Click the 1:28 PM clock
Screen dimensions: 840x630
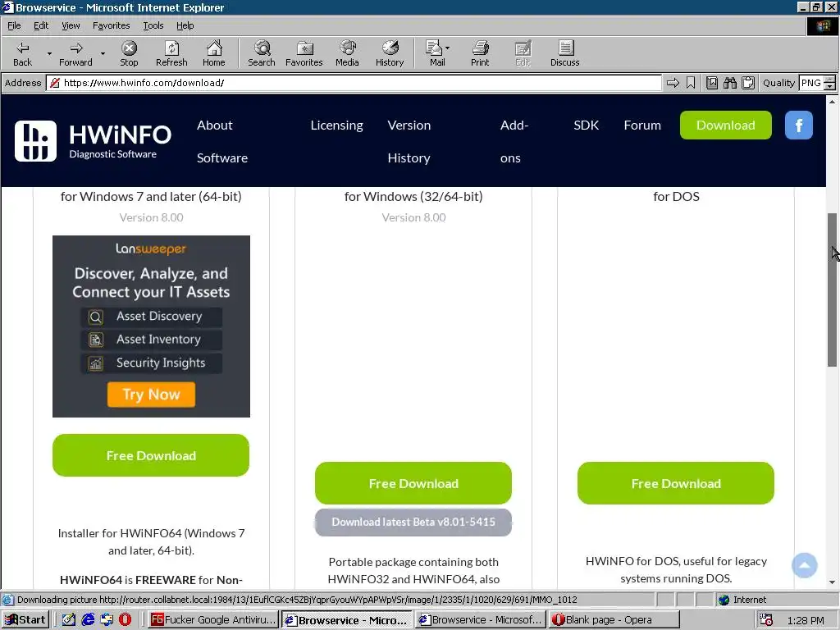[x=806, y=620]
